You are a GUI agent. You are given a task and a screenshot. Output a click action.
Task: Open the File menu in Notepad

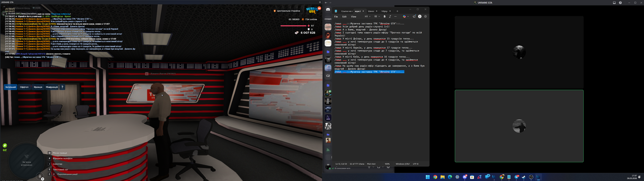[x=336, y=17]
